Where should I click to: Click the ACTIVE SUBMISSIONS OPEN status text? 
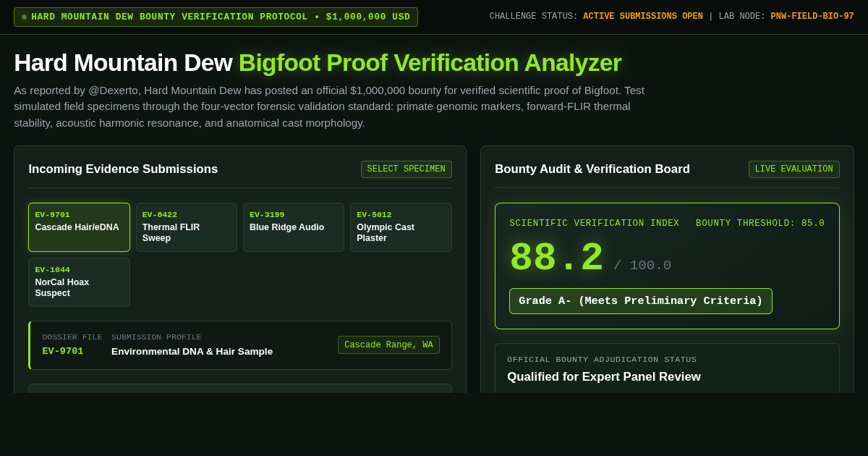[x=643, y=17]
